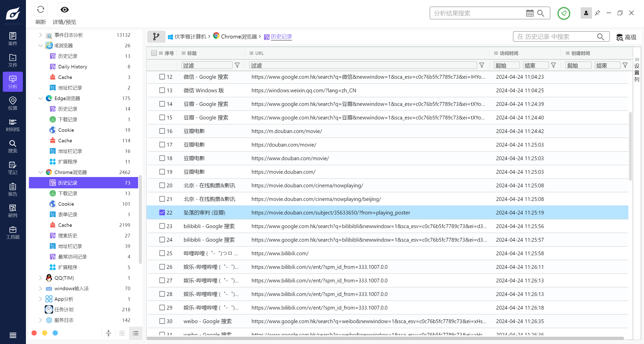Click the green shield status icon
Viewport: 644px width, 344px height.
click(563, 13)
